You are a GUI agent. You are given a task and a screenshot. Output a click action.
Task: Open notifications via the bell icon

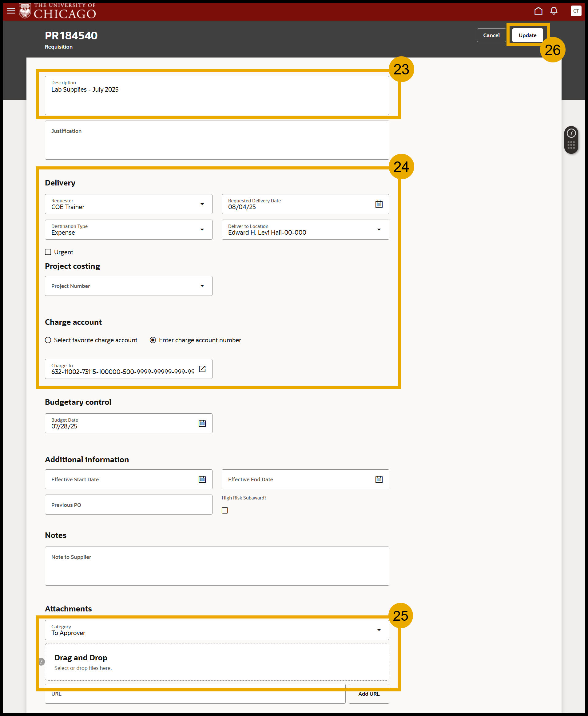(x=554, y=11)
